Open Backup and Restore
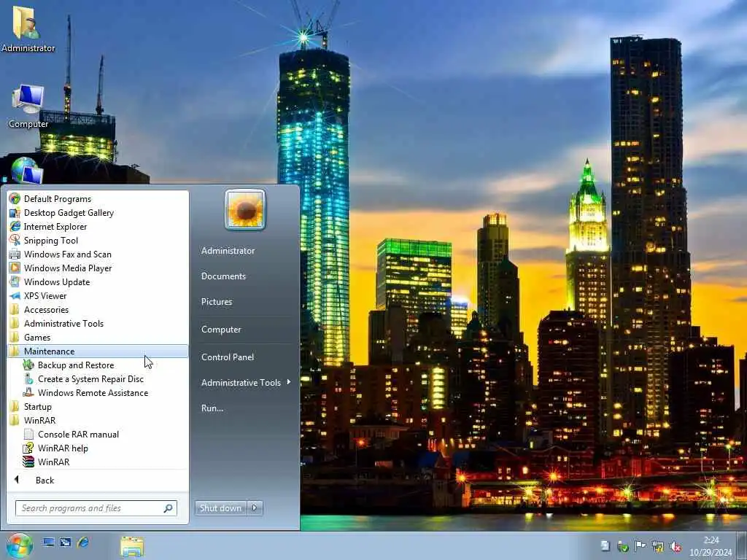This screenshot has height=560, width=747. click(x=76, y=365)
